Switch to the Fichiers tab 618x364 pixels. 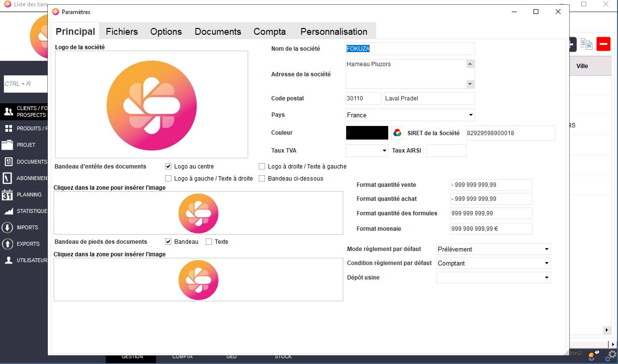122,32
